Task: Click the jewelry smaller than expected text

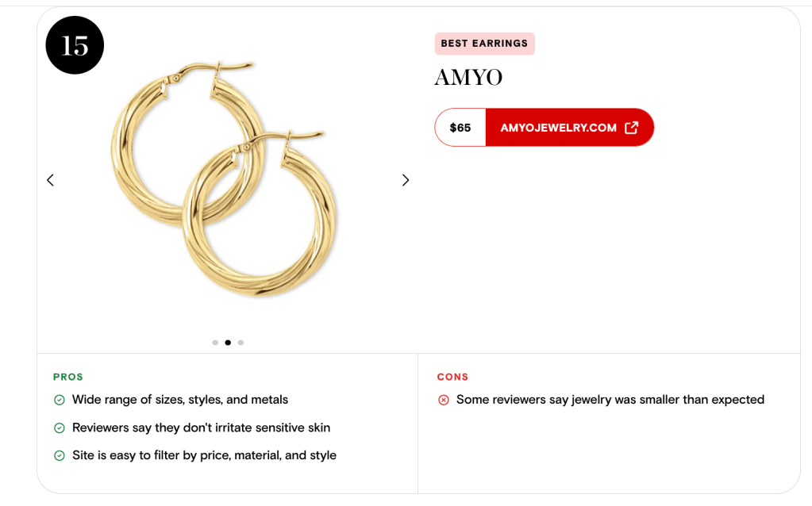Action: 610,400
